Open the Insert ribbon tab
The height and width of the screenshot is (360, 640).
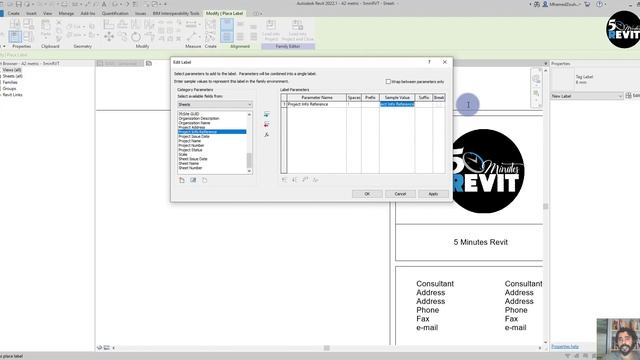point(31,13)
